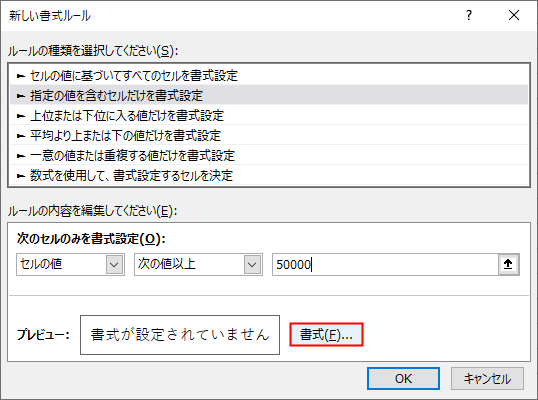Click the 50000 value input field
This screenshot has width=538, height=400.
click(385, 264)
